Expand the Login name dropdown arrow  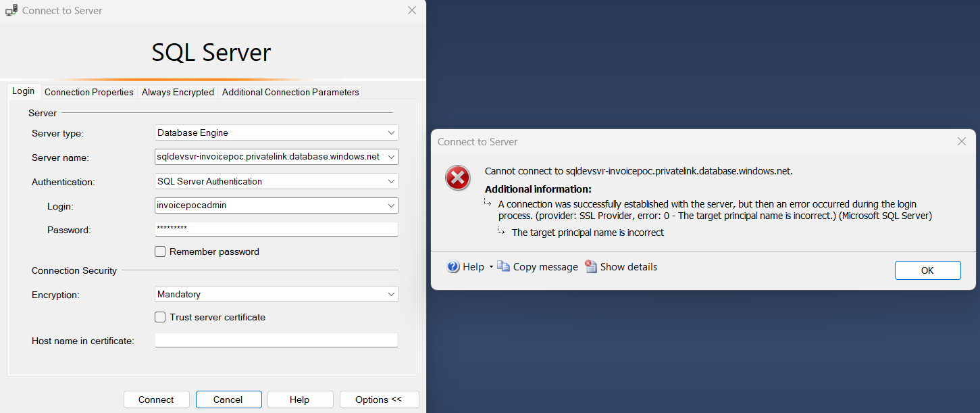click(x=392, y=205)
